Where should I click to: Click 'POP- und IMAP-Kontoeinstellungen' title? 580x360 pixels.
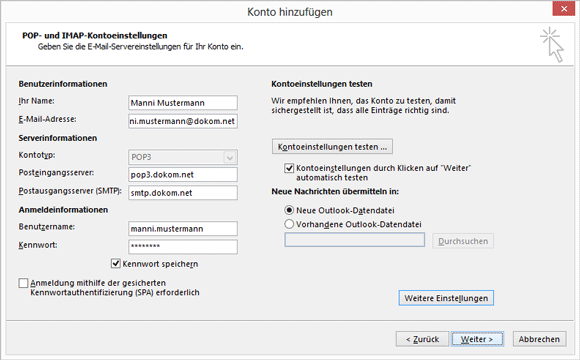(95, 36)
